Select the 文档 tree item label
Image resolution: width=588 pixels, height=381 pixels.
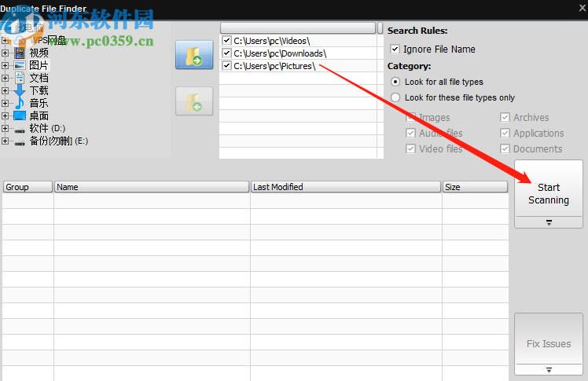pyautogui.click(x=39, y=78)
